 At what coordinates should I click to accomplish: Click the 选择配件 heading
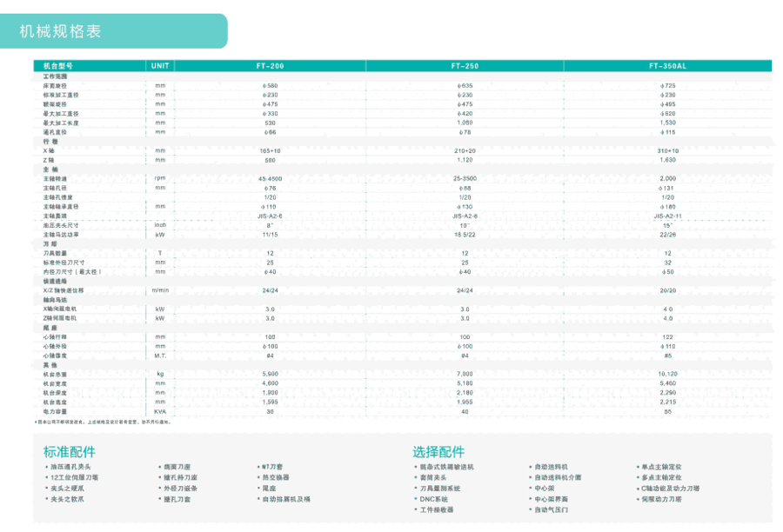(438, 452)
